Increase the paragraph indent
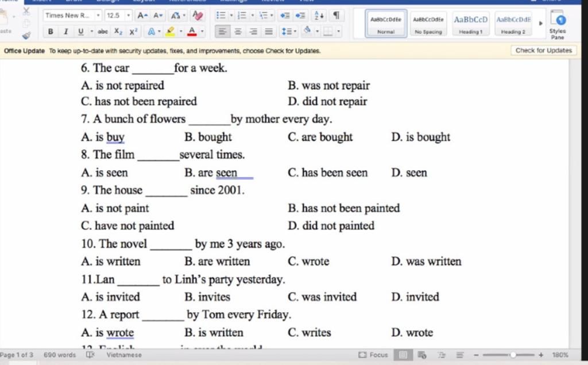Screen dimensions: 588x365 (300, 16)
